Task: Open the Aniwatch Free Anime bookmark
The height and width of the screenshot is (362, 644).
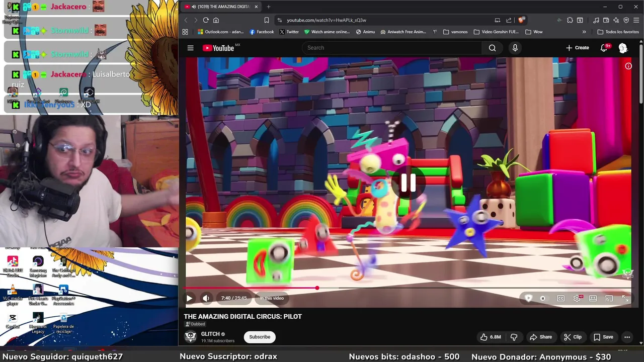Action: pos(404,32)
